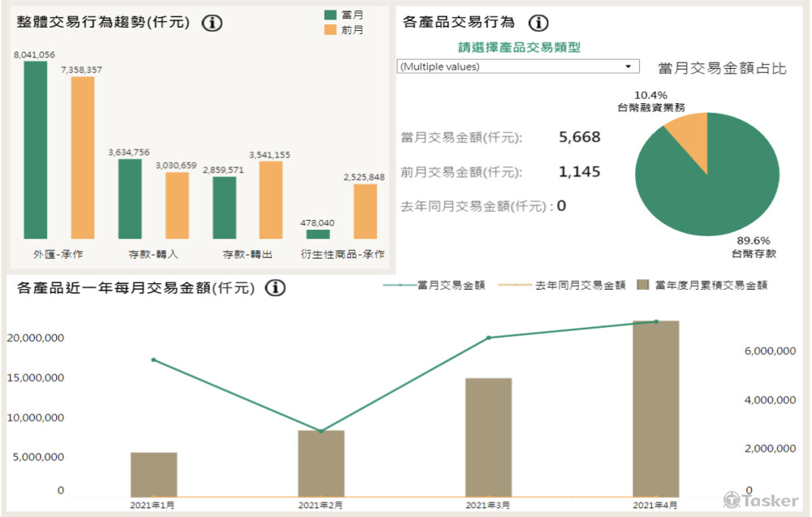This screenshot has height=517, width=812.
Task: Click the 外匯-承作 axis label
Action: tap(58, 254)
